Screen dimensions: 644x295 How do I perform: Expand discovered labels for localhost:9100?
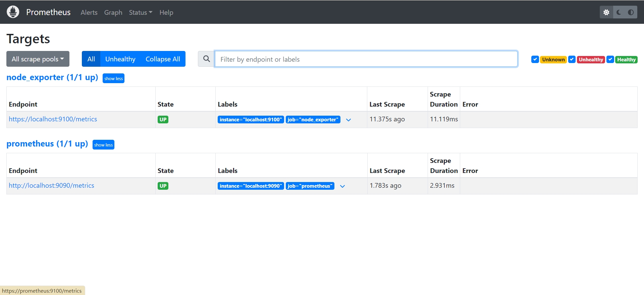[348, 120]
